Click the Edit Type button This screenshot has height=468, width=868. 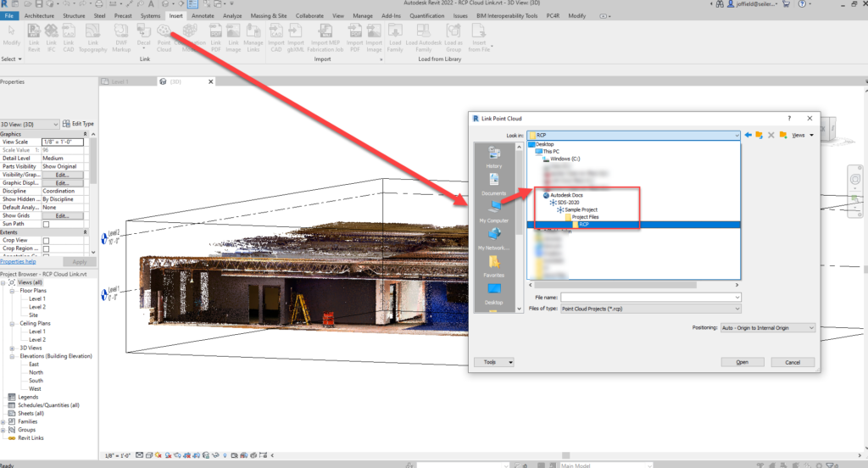tap(78, 124)
